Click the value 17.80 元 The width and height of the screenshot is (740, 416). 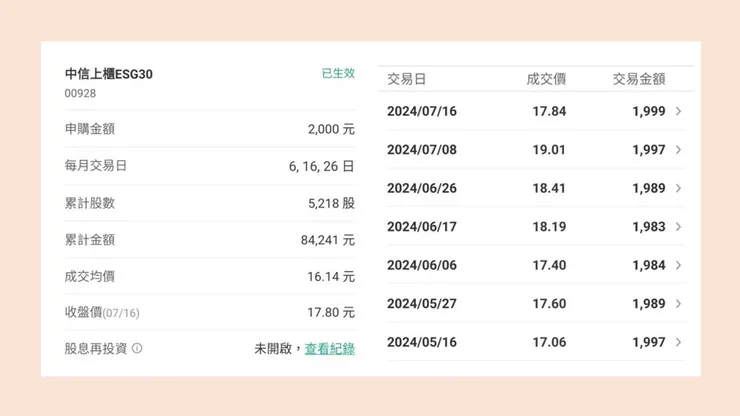[331, 313]
